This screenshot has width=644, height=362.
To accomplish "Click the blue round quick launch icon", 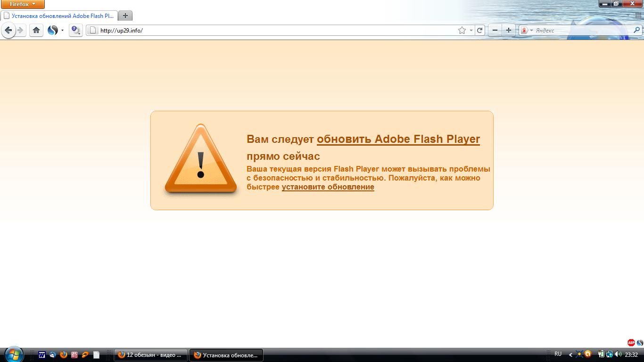I will pos(53,355).
